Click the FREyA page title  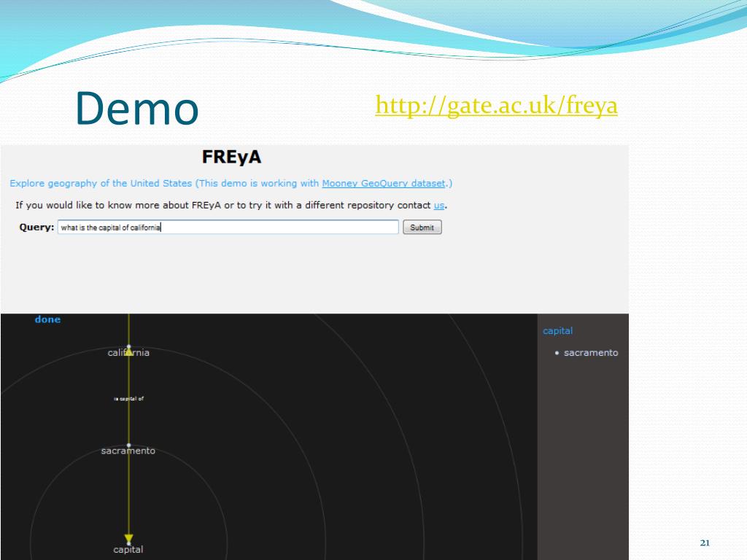231,157
